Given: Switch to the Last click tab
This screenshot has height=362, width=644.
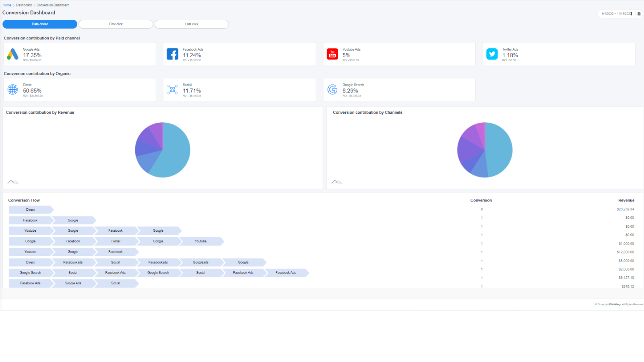Looking at the screenshot, I should tap(192, 24).
